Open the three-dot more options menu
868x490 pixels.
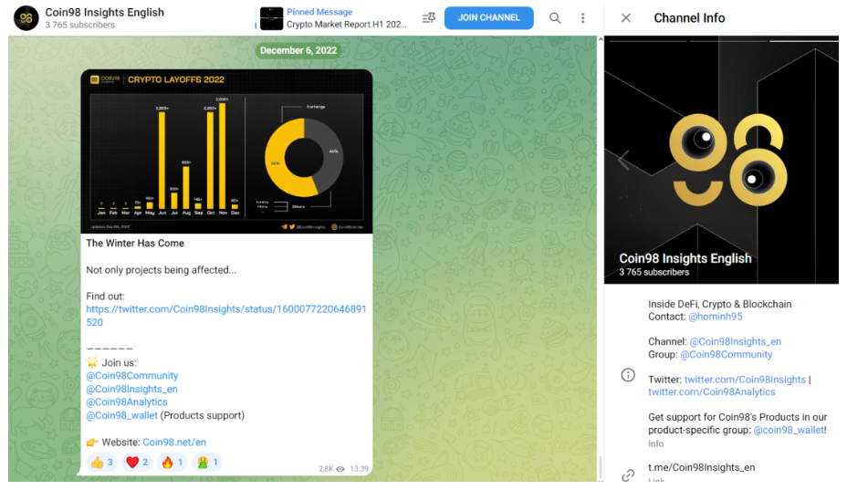582,18
